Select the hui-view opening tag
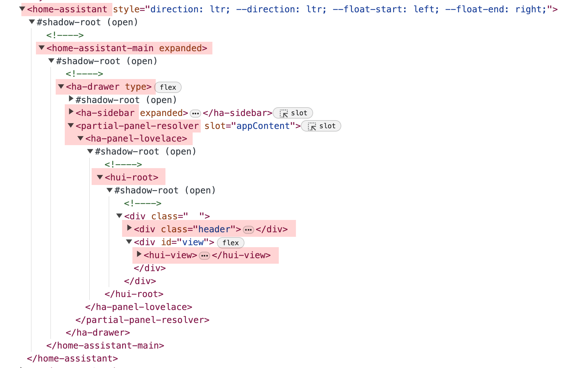The width and height of the screenshot is (588, 368). (170, 255)
